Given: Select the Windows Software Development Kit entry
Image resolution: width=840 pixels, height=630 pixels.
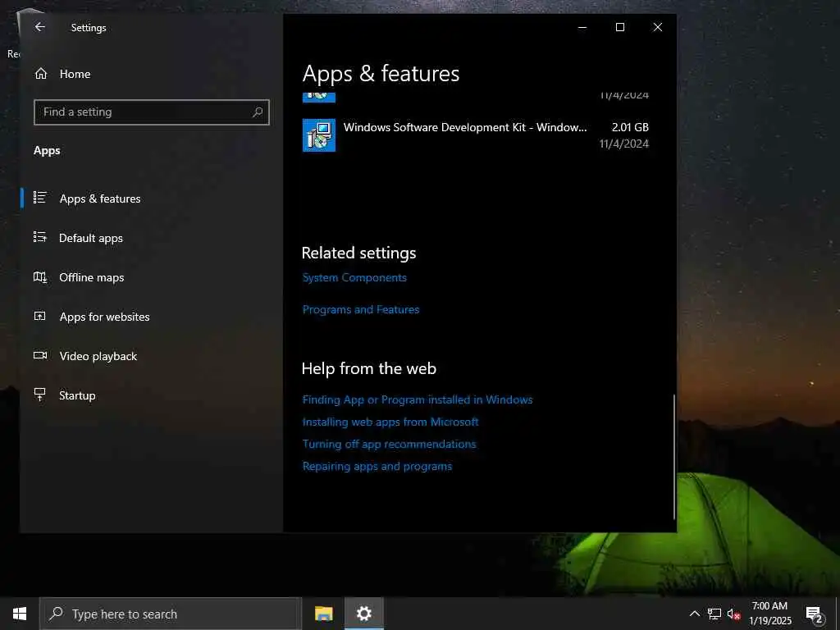Looking at the screenshot, I should tap(476, 135).
